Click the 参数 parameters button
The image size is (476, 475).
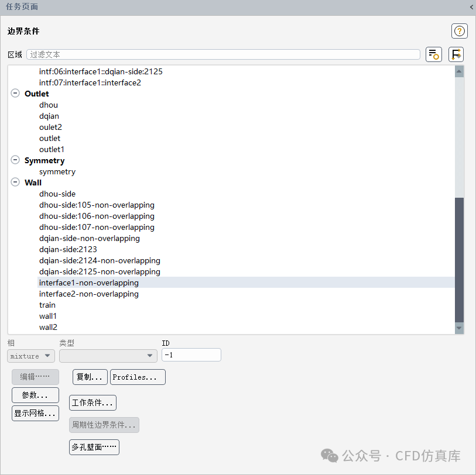[x=35, y=395]
